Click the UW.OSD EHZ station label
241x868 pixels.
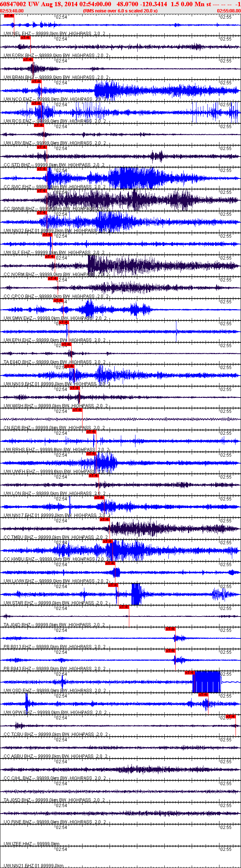[x=18, y=691]
